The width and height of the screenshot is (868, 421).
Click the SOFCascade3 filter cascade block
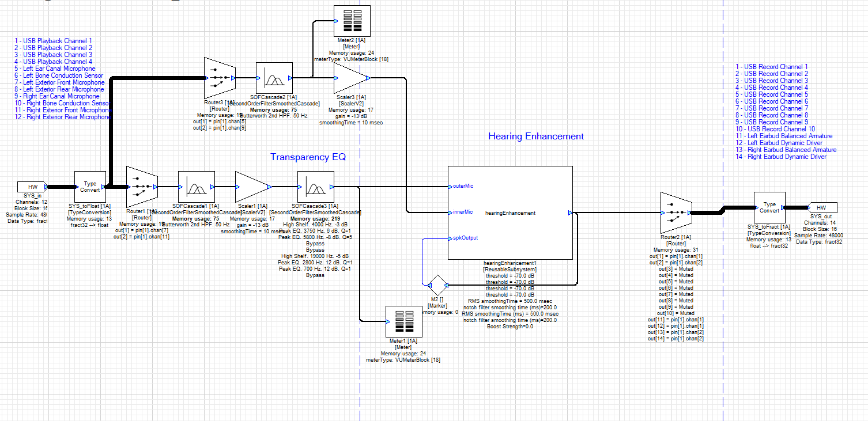point(315,187)
